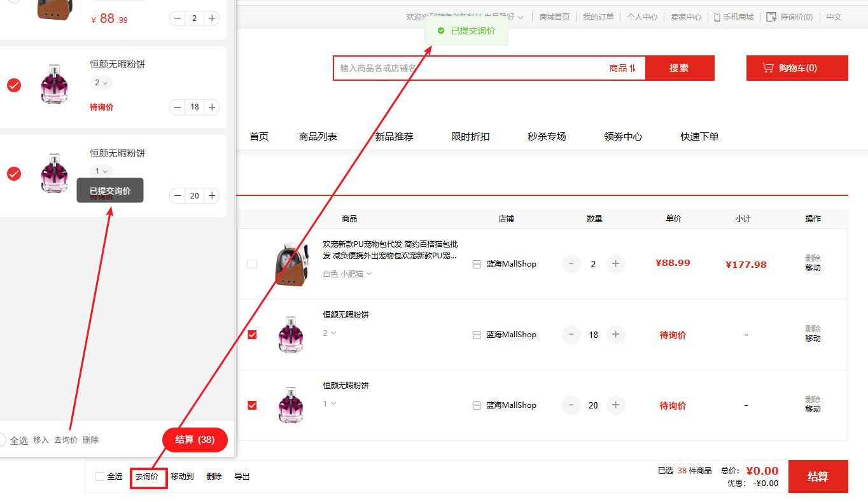Click 导出 in the desktop bottom bar
Image resolution: width=868 pixels, height=502 pixels.
[242, 477]
